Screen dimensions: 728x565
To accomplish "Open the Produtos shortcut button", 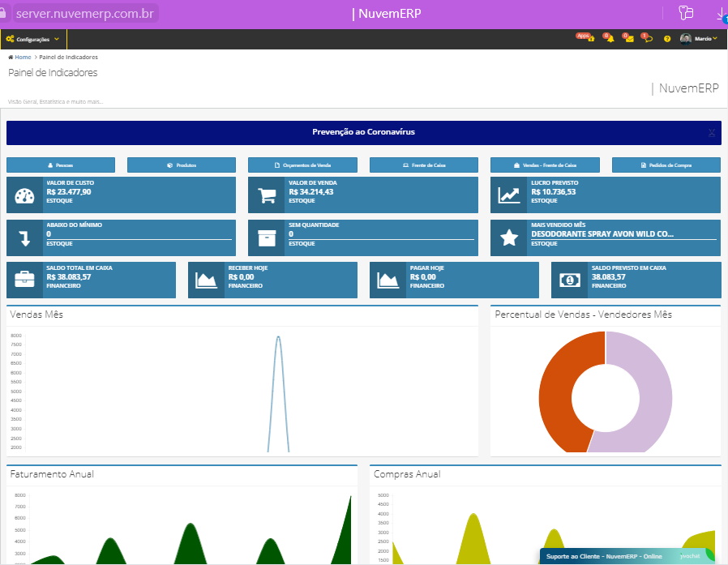I will point(182,165).
